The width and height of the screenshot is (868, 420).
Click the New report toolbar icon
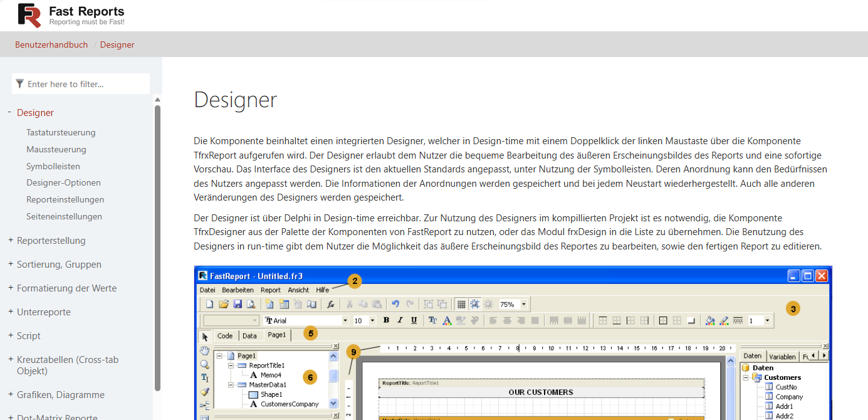pos(210,304)
